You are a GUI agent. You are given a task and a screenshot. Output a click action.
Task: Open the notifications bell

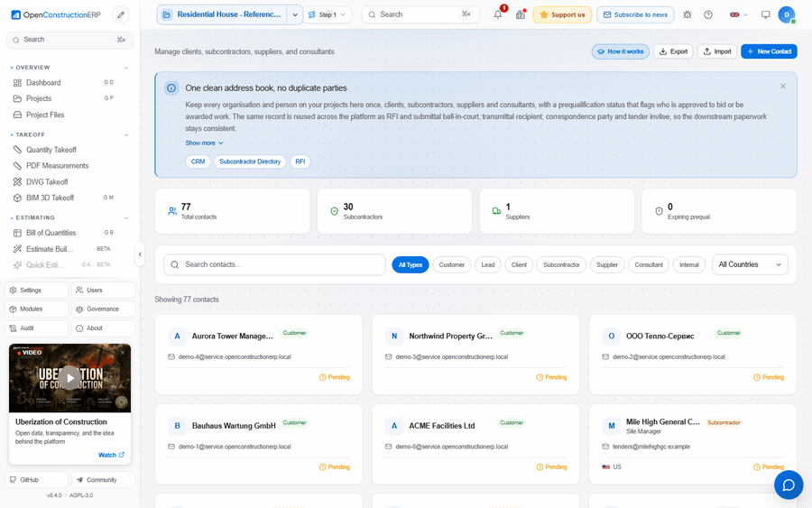click(x=498, y=14)
